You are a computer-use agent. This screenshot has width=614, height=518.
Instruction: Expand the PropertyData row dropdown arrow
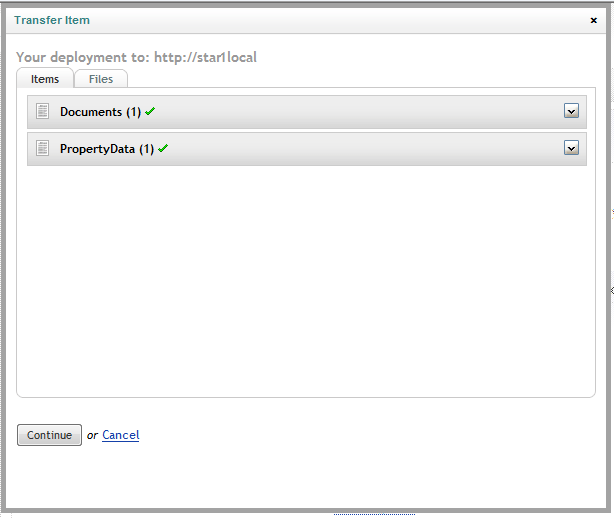coord(571,148)
